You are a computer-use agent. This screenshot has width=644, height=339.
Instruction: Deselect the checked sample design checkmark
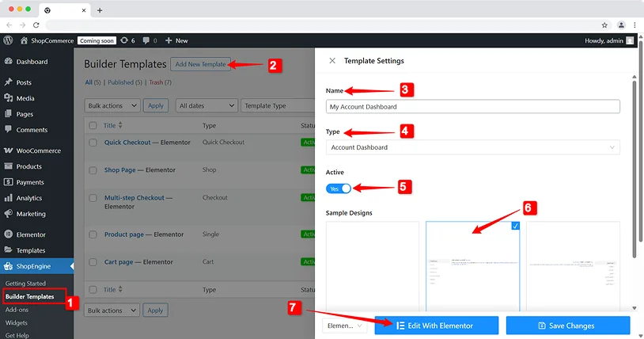click(x=516, y=226)
